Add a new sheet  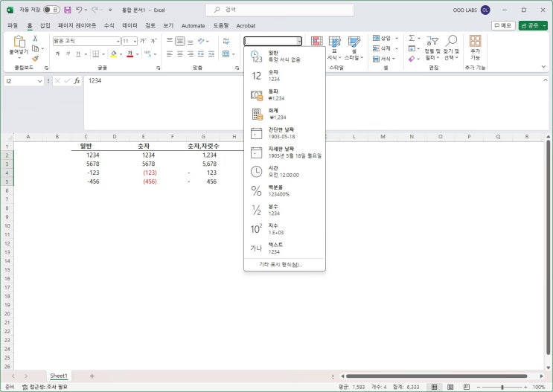92,376
